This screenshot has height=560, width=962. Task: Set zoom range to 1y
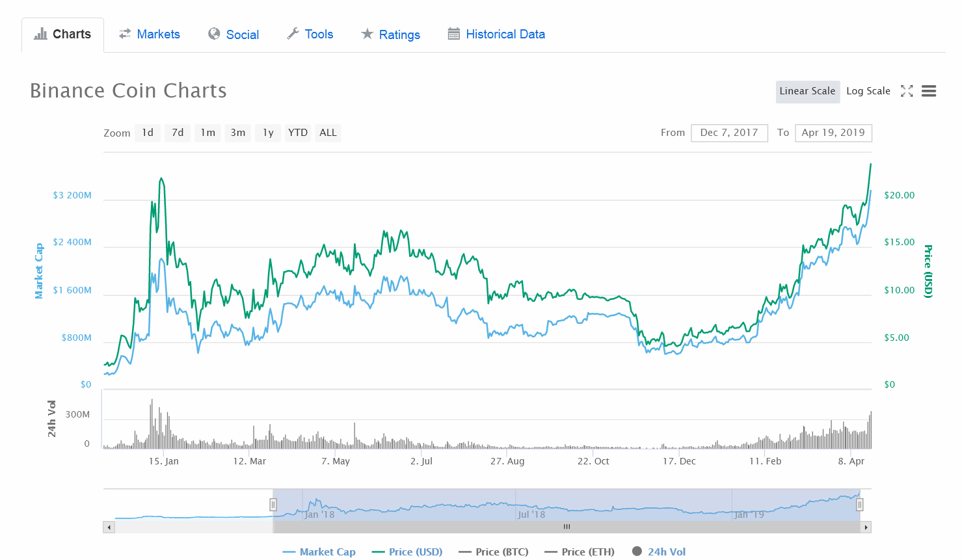(x=268, y=133)
